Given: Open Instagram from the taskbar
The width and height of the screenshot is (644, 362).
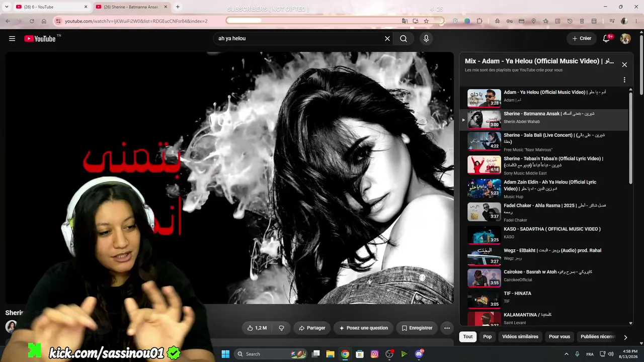Looking at the screenshot, I should coord(374,354).
